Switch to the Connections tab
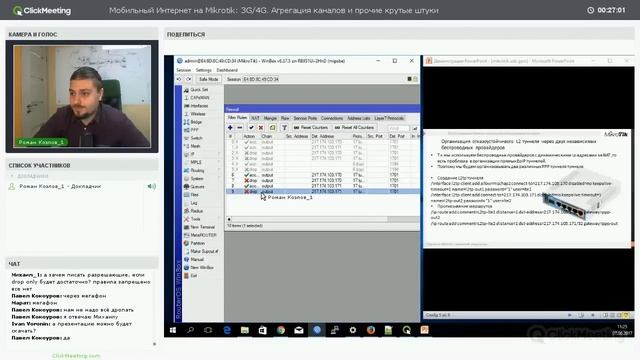 pos(332,118)
